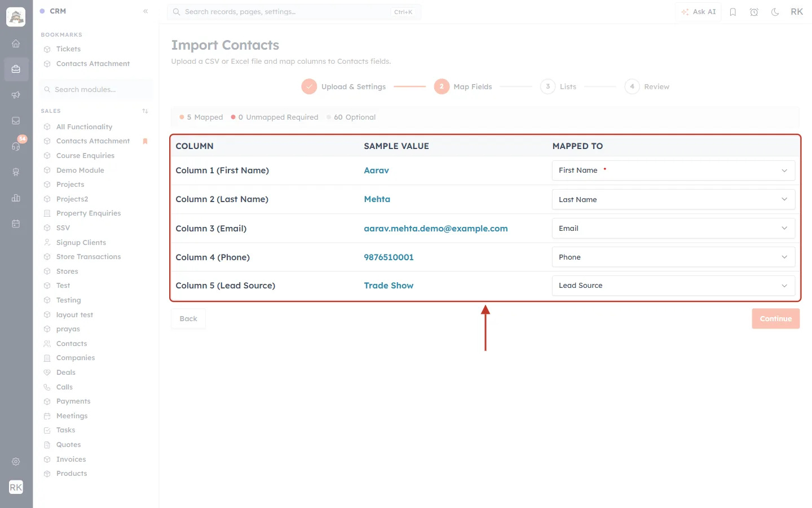Open the RK user avatar at bottom left
812x508 pixels.
pos(16,487)
